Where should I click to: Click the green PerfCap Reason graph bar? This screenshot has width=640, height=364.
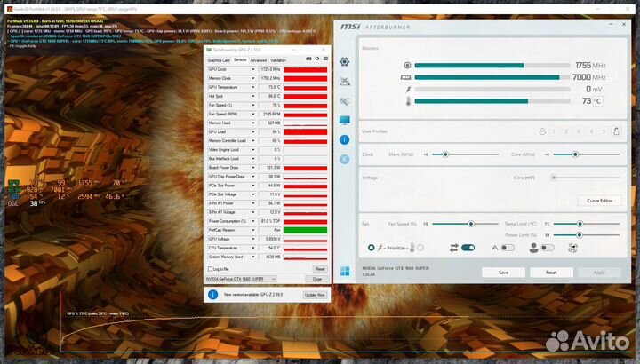305,230
